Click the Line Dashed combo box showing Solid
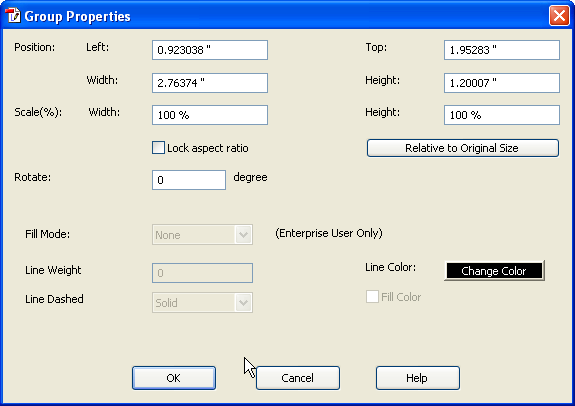The width and height of the screenshot is (575, 406). tap(202, 303)
